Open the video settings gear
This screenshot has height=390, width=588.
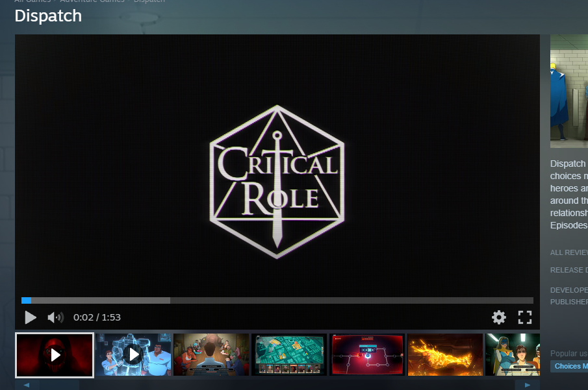coord(499,317)
